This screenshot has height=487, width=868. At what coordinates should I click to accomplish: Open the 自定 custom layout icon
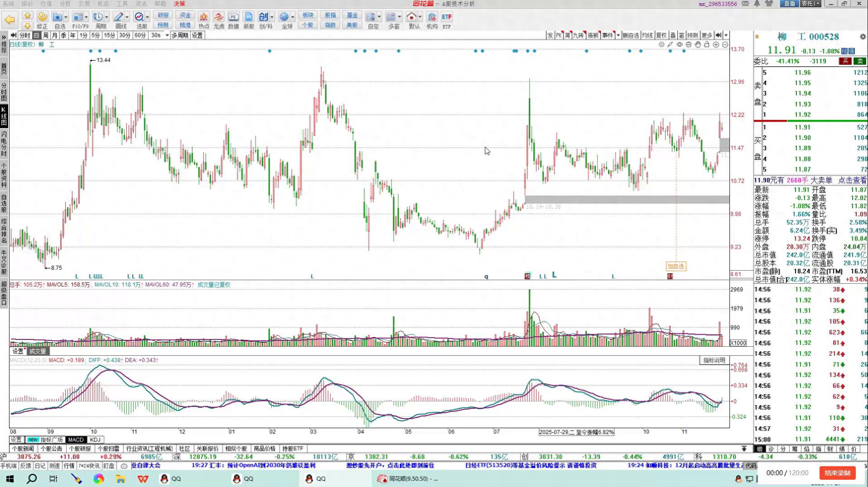371,17
